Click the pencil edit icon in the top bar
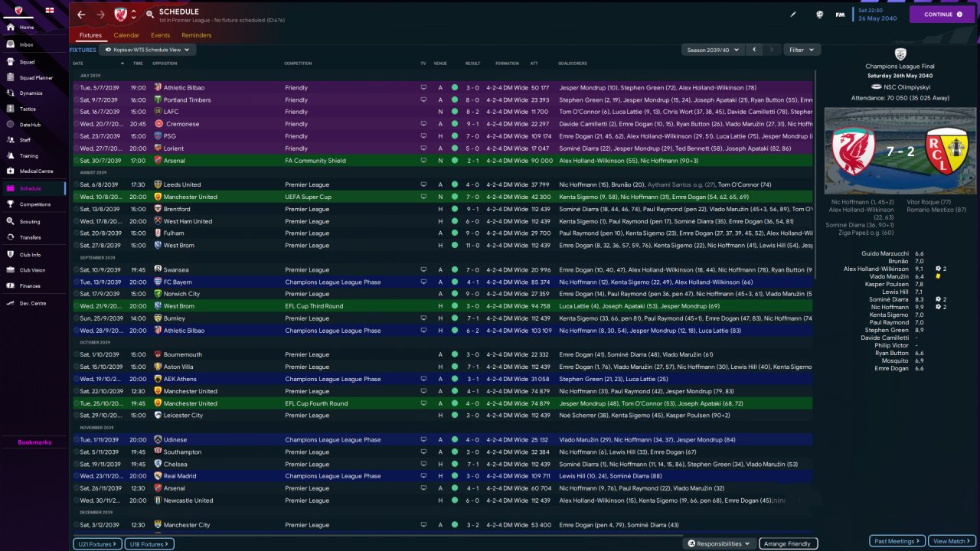The height and width of the screenshot is (551, 980). pyautogui.click(x=793, y=14)
